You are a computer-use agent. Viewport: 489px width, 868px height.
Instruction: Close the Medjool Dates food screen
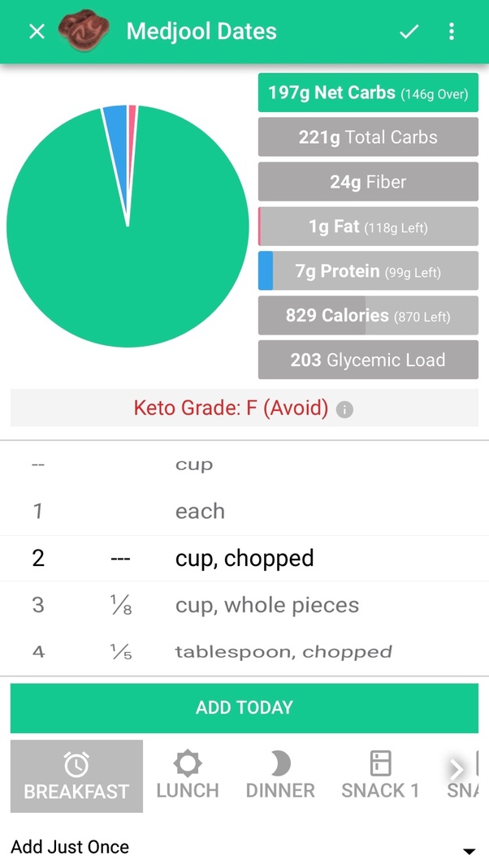tap(37, 32)
